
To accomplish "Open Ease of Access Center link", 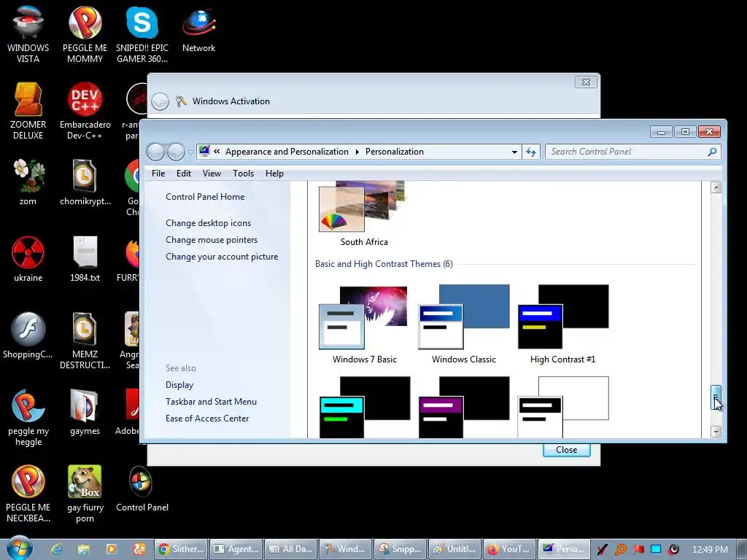I will [207, 418].
